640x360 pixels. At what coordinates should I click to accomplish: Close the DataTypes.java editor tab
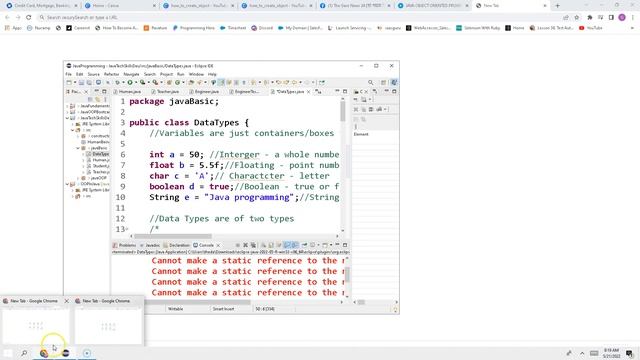point(309,92)
